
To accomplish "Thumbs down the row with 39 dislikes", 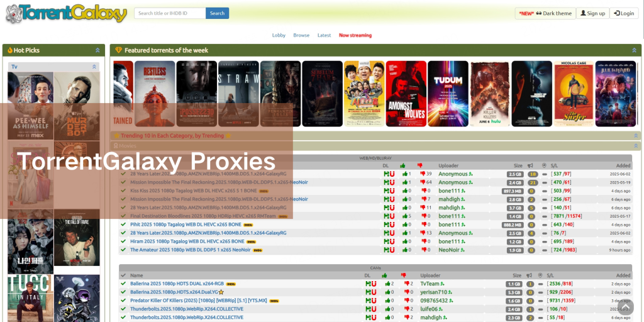I will pos(422,174).
